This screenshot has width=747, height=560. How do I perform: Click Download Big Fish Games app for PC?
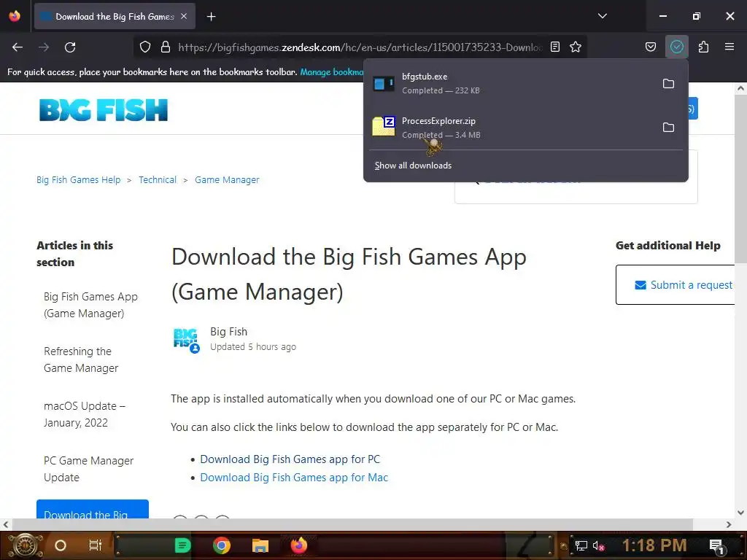point(290,459)
